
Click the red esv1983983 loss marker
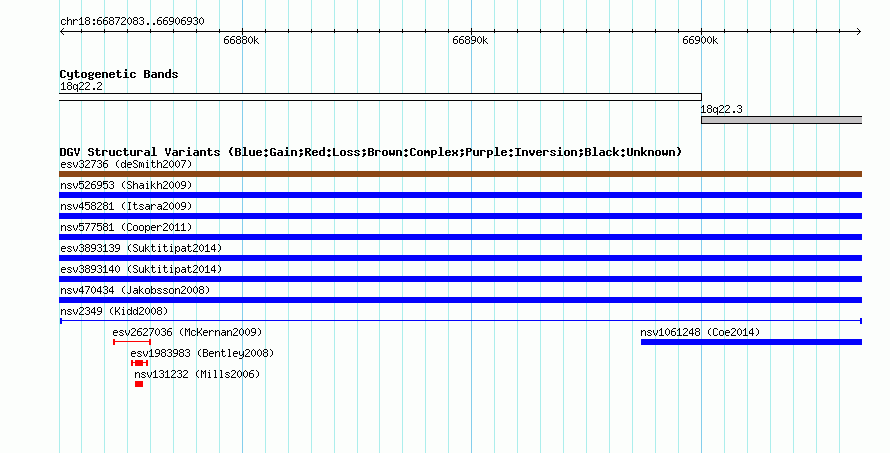click(x=139, y=363)
